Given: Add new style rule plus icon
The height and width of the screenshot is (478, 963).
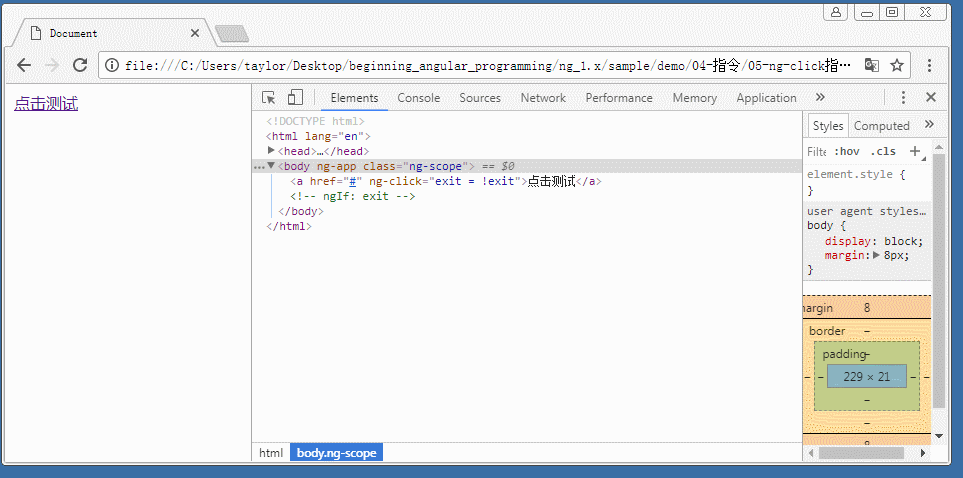Looking at the screenshot, I should [914, 151].
